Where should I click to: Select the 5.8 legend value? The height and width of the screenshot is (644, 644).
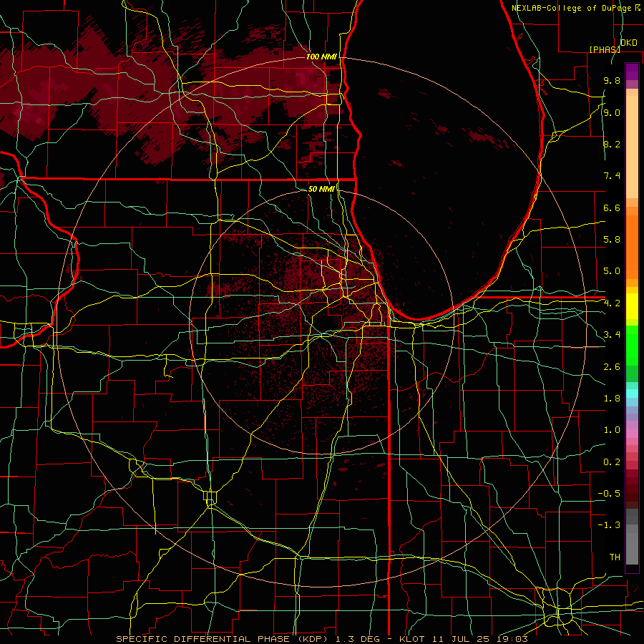pyautogui.click(x=612, y=240)
